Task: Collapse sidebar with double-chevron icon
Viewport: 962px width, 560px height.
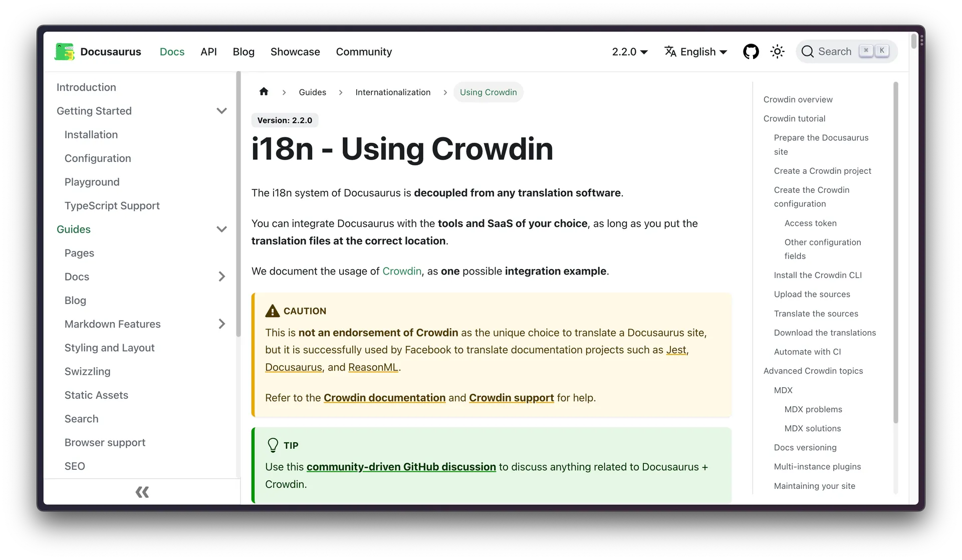Action: coord(142,492)
